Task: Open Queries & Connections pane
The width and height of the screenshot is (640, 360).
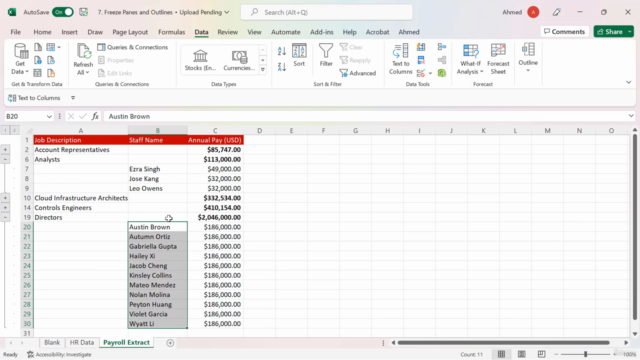Action: [133, 47]
